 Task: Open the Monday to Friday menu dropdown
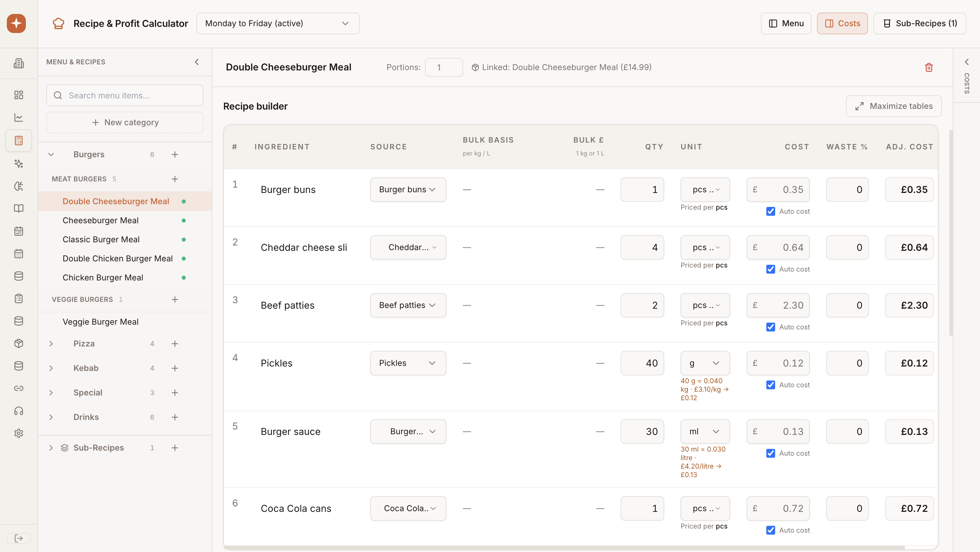click(278, 23)
